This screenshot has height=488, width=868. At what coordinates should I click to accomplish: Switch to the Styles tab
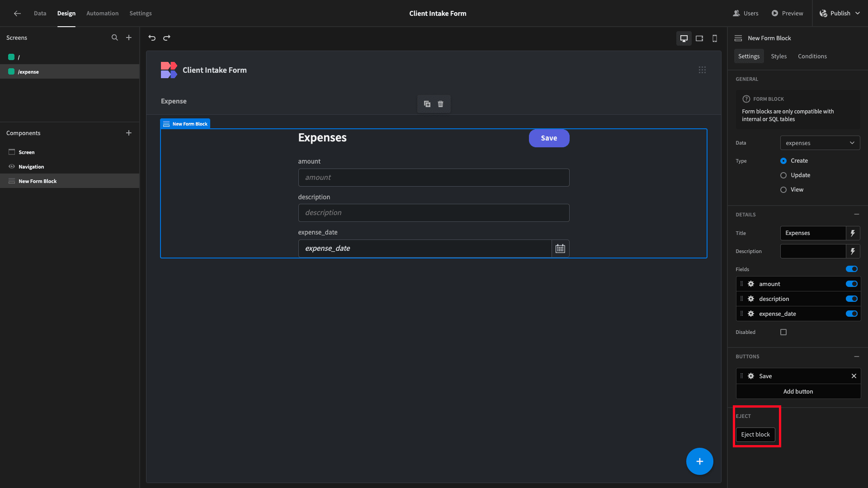pyautogui.click(x=778, y=56)
